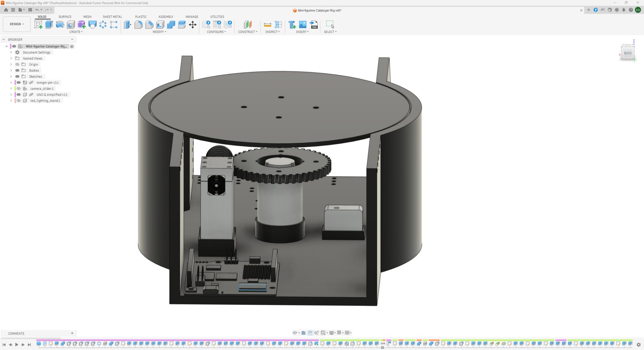Viewport: 644px width, 350px height.
Task: Show the led_lighting_stand:1 component
Action: (19, 101)
